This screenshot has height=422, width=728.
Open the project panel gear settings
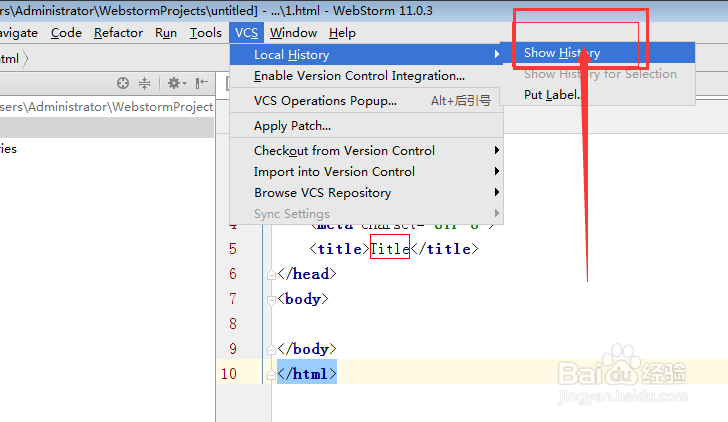click(176, 83)
